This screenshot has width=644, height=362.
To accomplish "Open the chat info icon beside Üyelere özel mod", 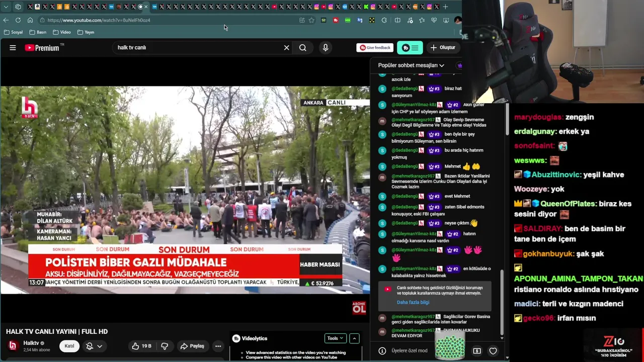I will (382, 351).
